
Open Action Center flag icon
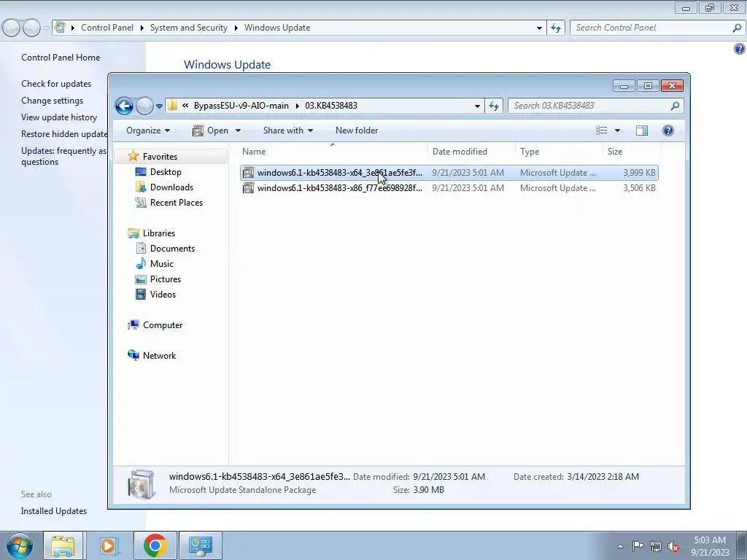click(638, 546)
